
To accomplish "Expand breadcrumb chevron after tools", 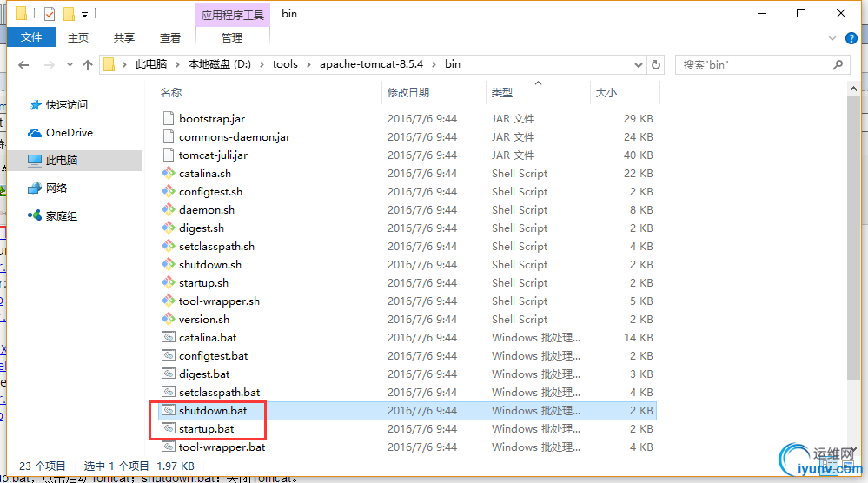I will [308, 64].
